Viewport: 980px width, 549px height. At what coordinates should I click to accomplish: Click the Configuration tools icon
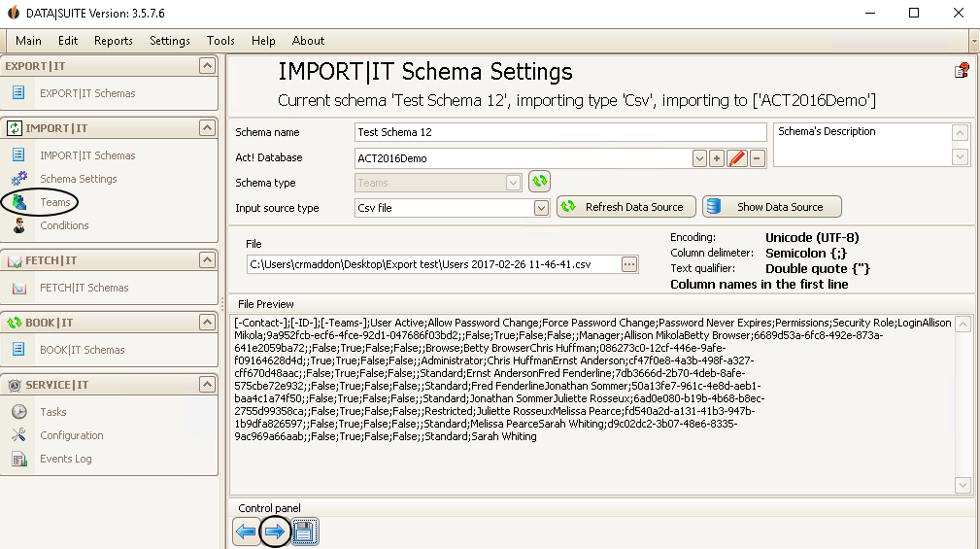(x=18, y=434)
